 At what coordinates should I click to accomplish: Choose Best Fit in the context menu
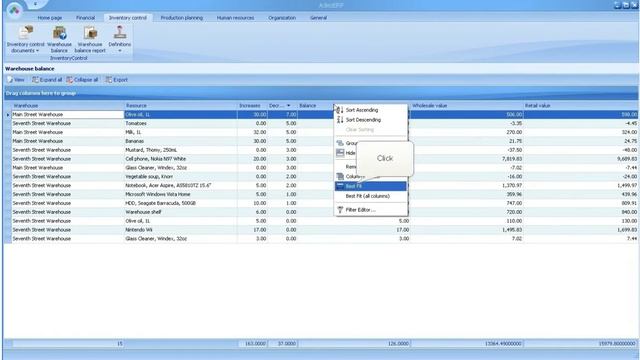coord(371,186)
